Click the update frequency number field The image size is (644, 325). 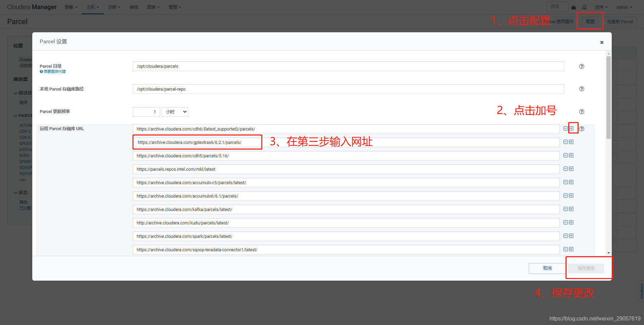point(146,112)
